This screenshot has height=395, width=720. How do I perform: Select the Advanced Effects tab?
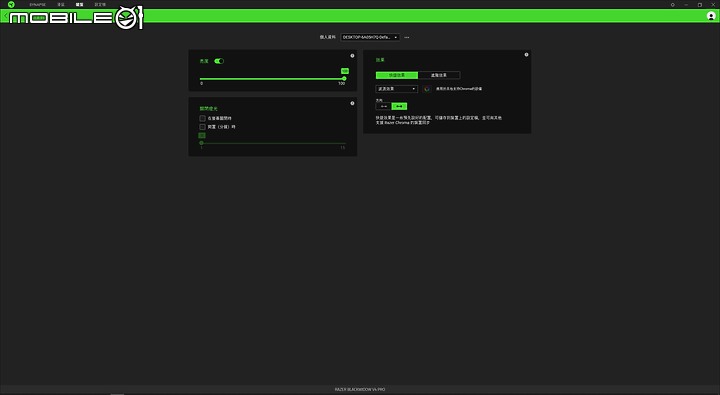click(x=439, y=75)
